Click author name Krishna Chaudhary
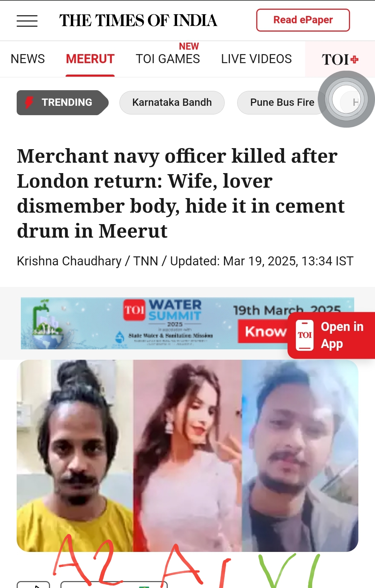This screenshot has width=375, height=588. (x=69, y=261)
